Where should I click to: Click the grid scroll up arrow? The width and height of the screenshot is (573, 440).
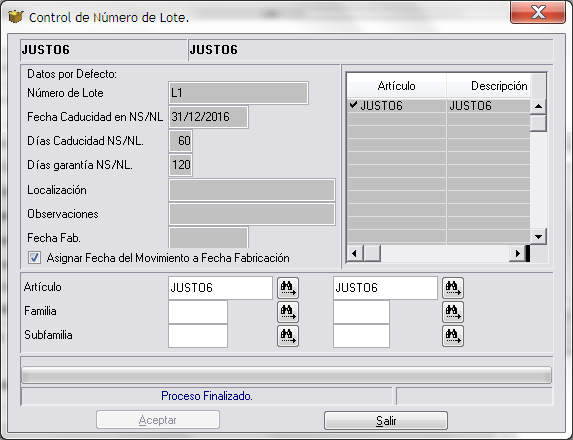pyautogui.click(x=538, y=106)
